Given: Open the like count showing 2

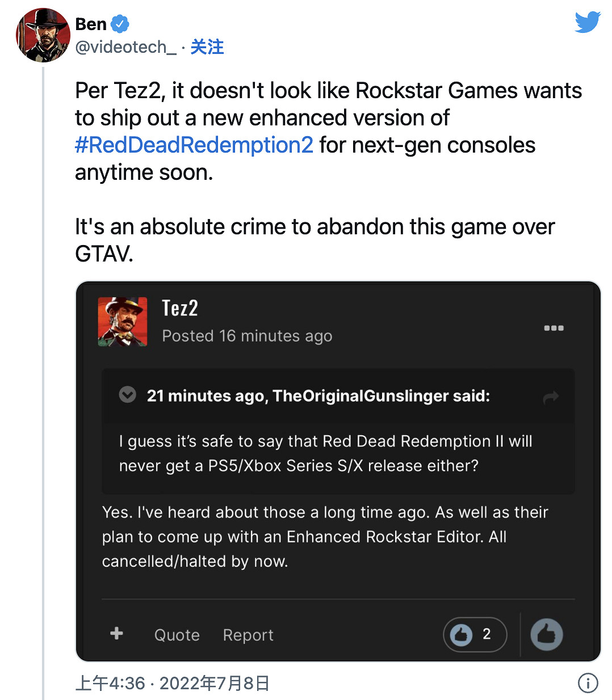Looking at the screenshot, I should [475, 634].
